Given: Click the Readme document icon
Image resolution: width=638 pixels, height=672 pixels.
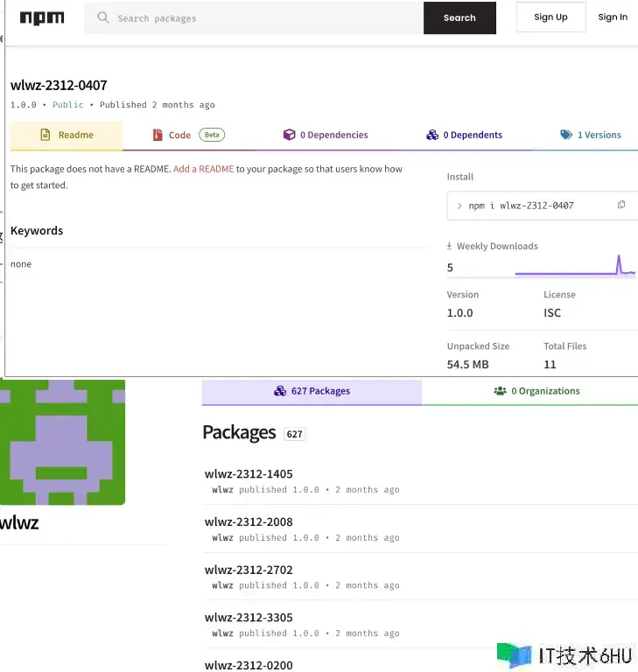Looking at the screenshot, I should (x=45, y=135).
